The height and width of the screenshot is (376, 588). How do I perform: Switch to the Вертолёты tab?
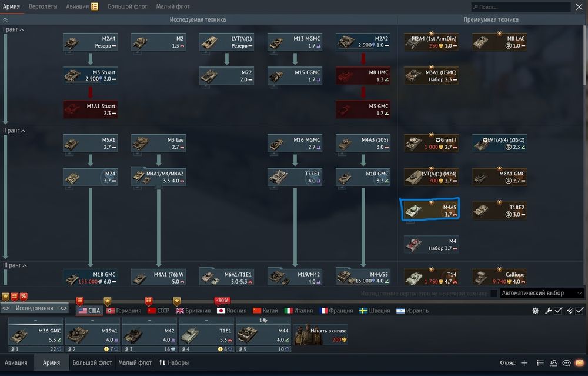[x=43, y=6]
